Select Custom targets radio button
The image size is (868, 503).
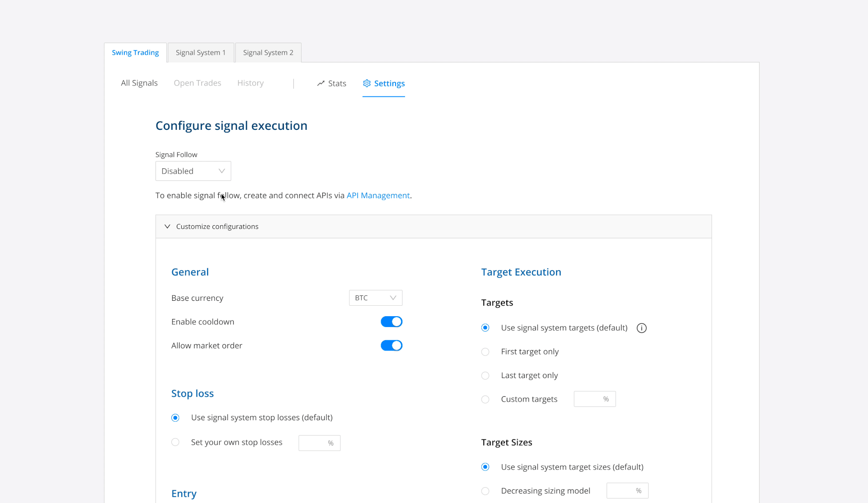pyautogui.click(x=485, y=399)
